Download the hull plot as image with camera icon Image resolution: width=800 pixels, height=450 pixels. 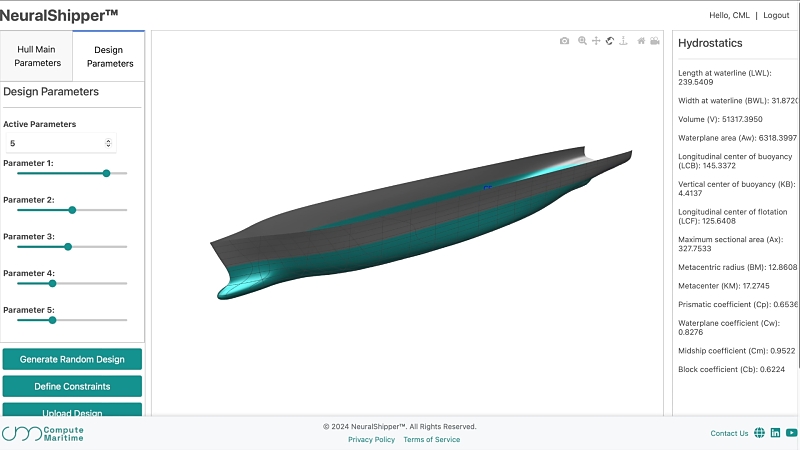coord(564,41)
